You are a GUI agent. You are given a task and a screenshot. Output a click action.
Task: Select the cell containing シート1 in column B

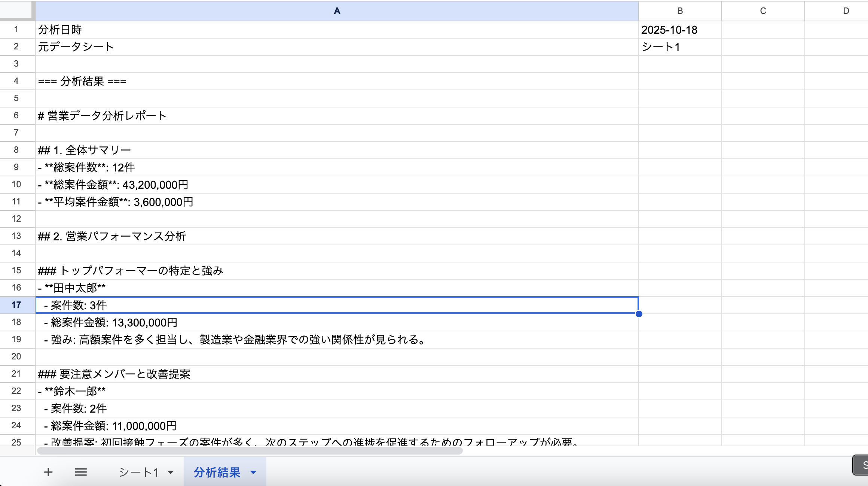click(679, 46)
